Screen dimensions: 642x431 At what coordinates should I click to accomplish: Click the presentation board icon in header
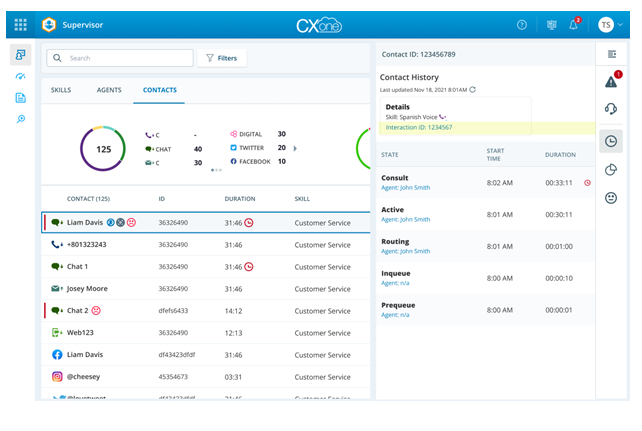[552, 25]
